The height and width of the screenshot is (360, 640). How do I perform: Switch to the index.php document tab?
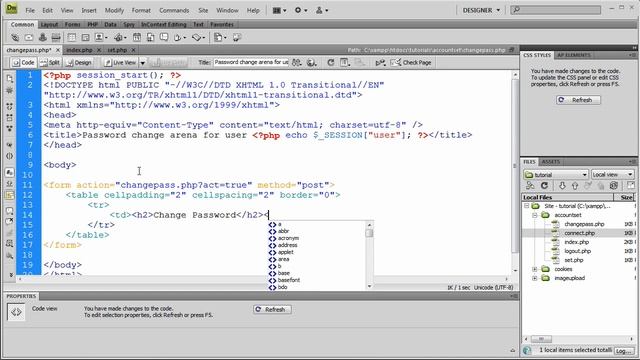click(x=79, y=50)
